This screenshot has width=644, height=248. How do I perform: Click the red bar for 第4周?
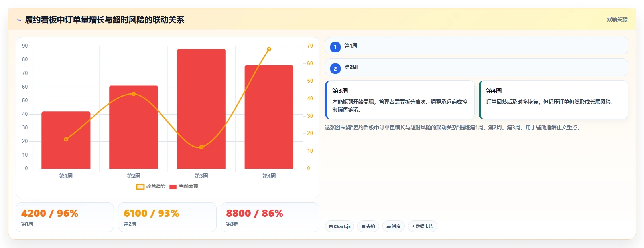(x=269, y=117)
